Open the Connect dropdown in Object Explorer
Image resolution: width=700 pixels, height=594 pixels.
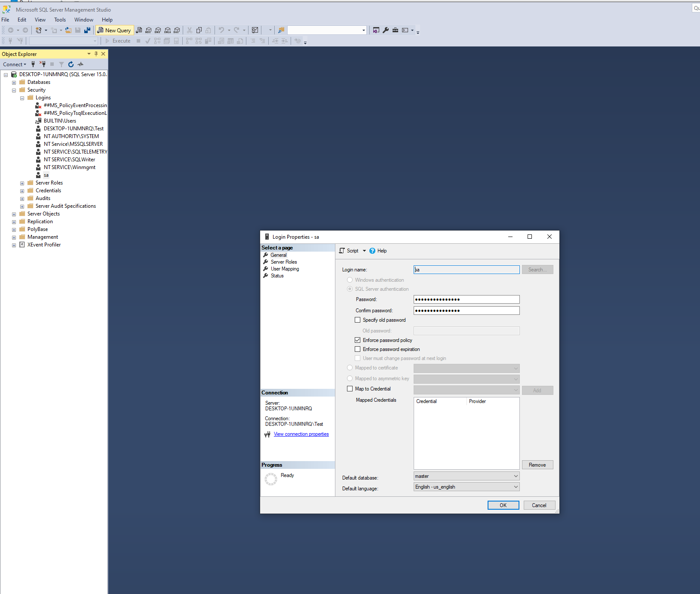pyautogui.click(x=15, y=65)
